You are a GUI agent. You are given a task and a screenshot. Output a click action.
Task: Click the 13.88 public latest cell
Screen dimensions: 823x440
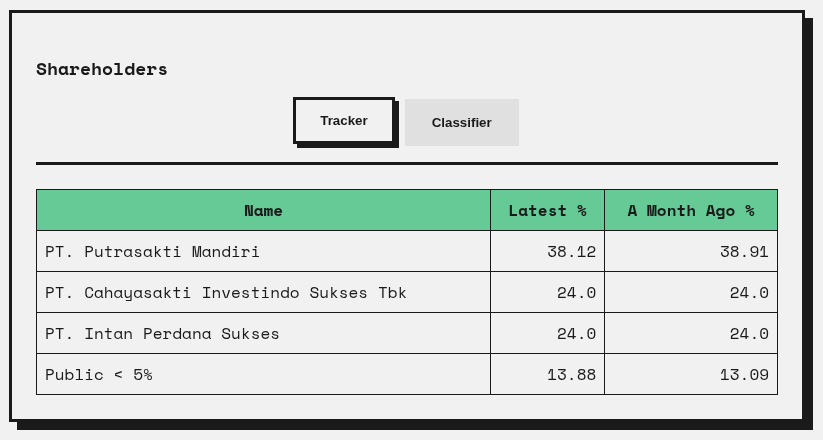point(571,375)
